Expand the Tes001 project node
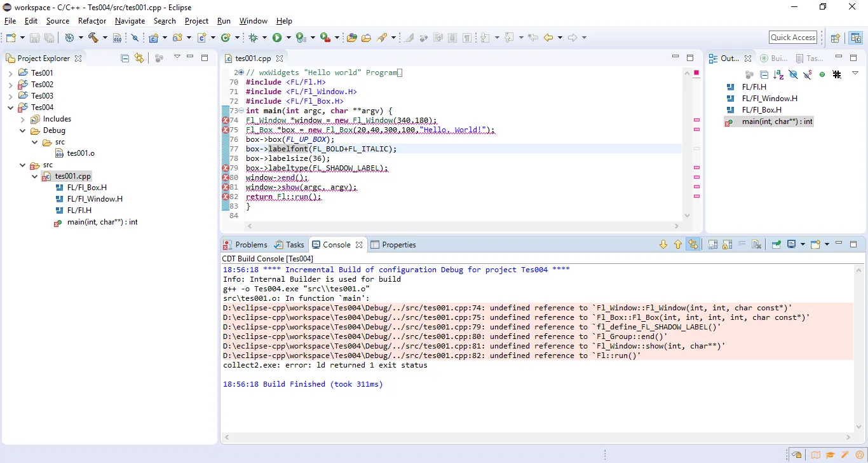 coord(10,73)
